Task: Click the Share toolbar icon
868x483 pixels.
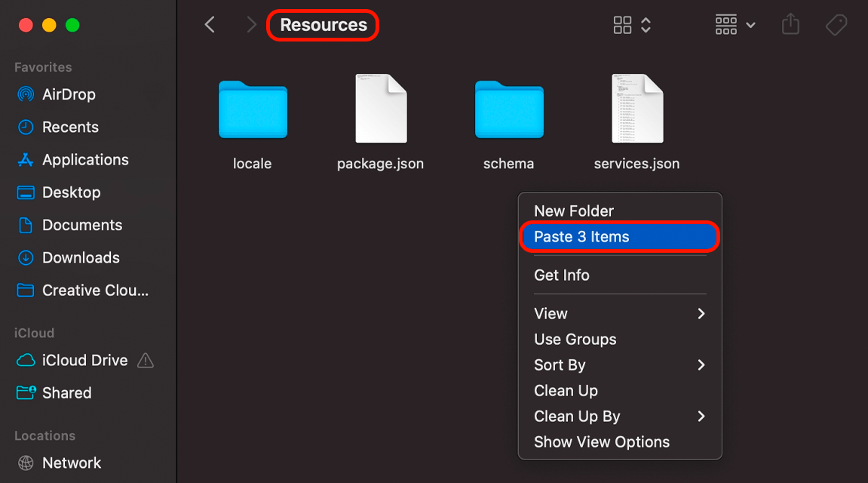Action: point(790,24)
